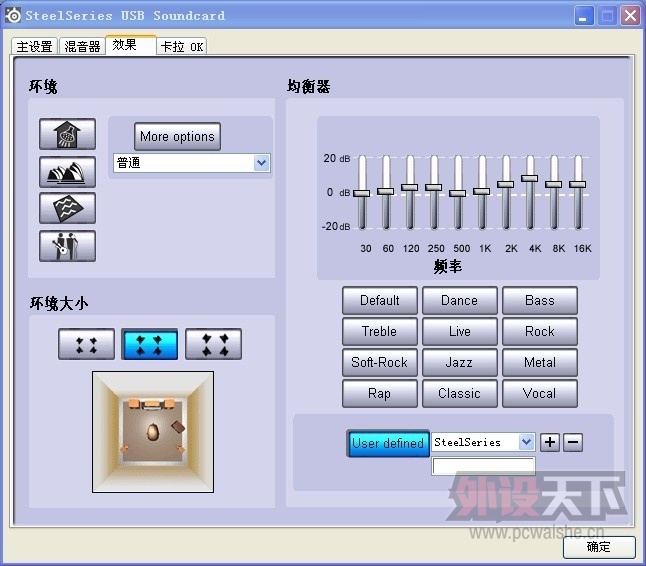
Task: Apply the Vocal equalizer preset
Action: [x=540, y=393]
